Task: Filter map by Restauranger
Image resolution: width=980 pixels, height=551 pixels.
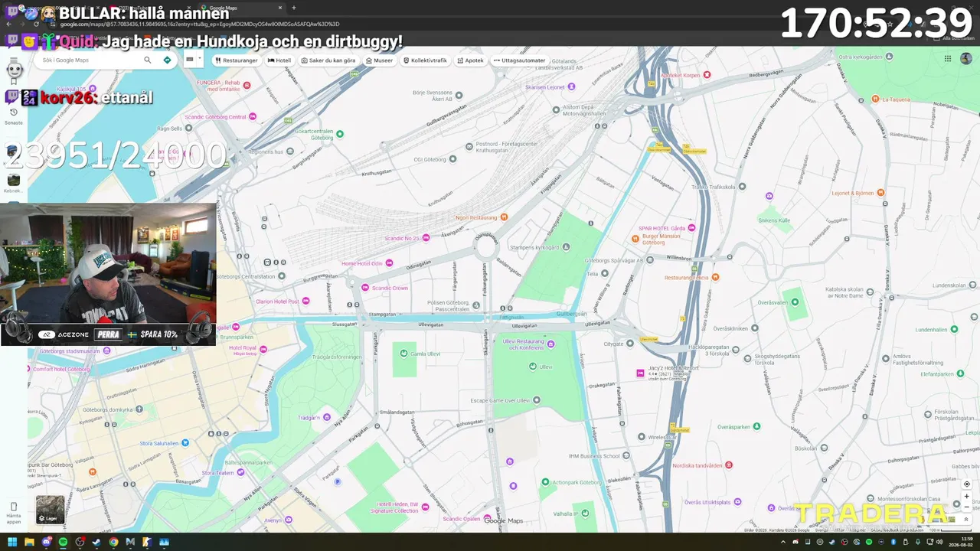Action: click(x=237, y=60)
